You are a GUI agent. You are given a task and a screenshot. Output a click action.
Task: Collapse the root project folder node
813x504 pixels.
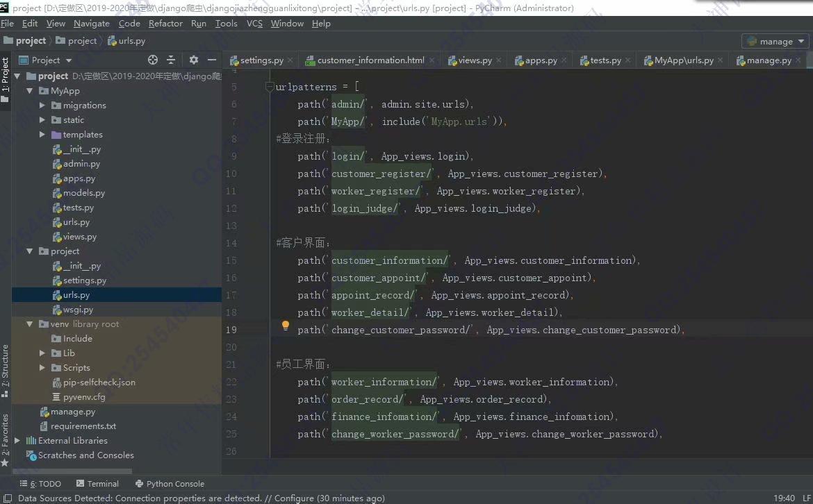tap(17, 76)
